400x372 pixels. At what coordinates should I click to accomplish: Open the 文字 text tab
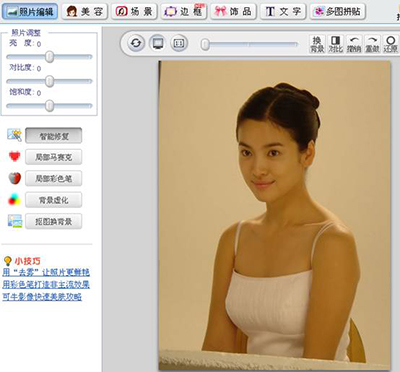point(283,12)
